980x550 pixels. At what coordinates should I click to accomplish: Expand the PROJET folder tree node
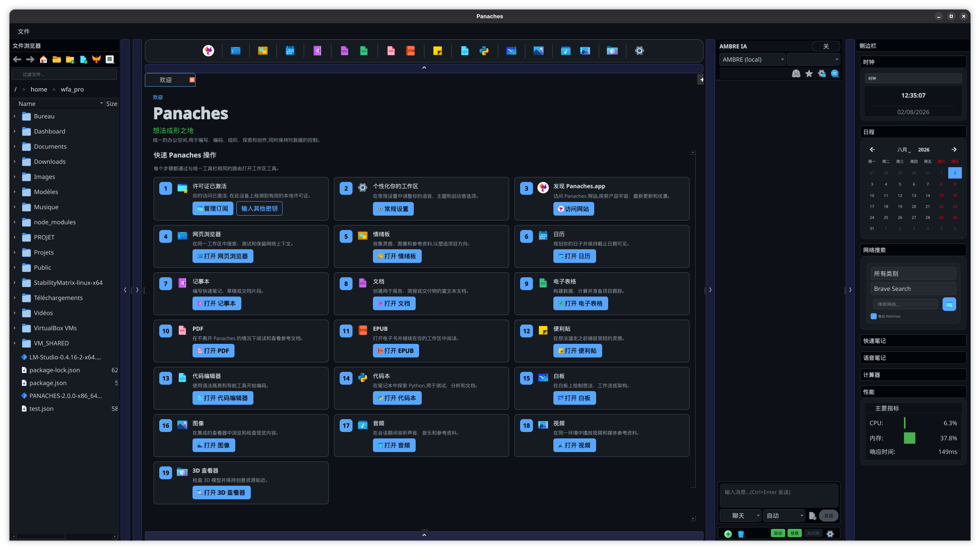tap(15, 237)
